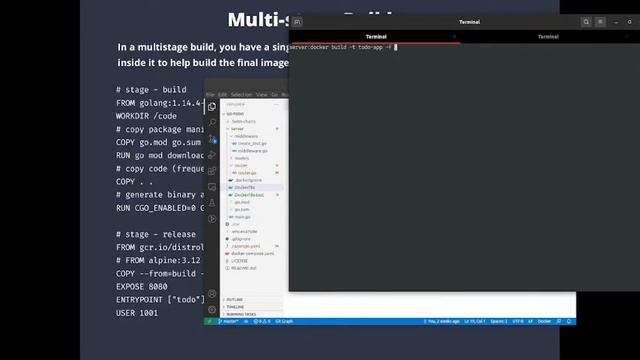
Task: Click the 'You, 2 weeks ago' blame entry
Action: click(x=441, y=322)
